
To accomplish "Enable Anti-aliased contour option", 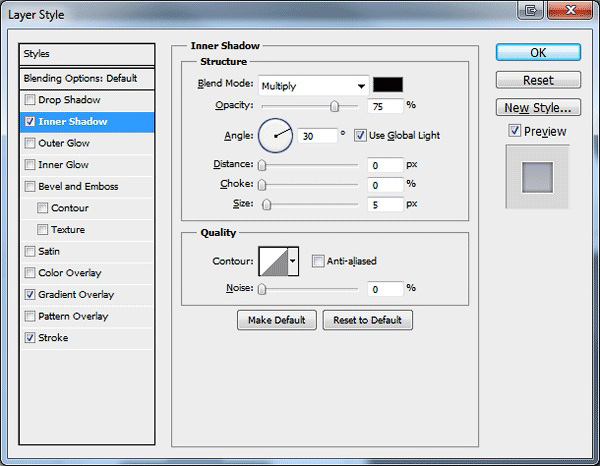I will coord(318,261).
